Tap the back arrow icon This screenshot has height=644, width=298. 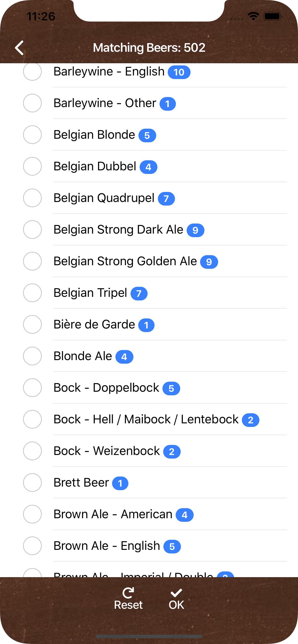coord(19,47)
